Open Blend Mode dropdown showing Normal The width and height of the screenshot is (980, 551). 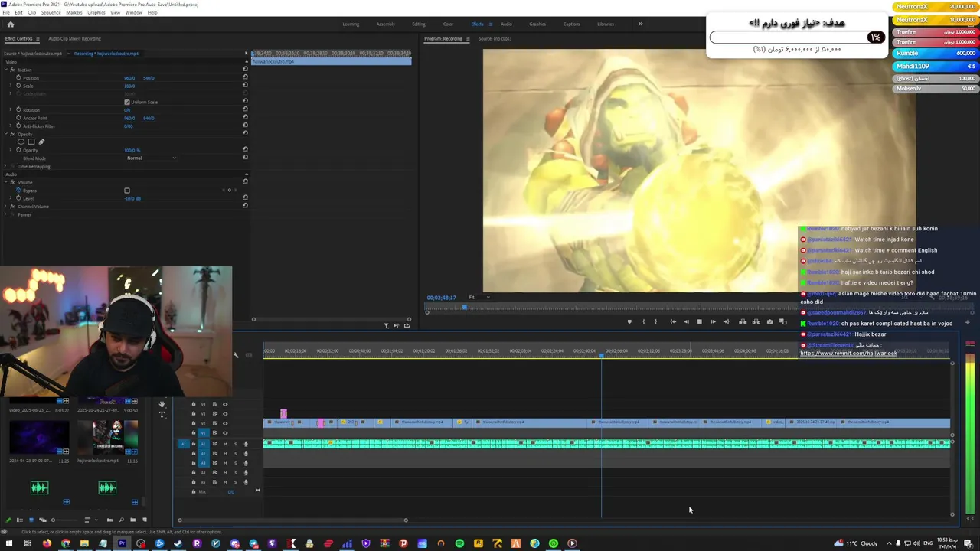pos(151,158)
